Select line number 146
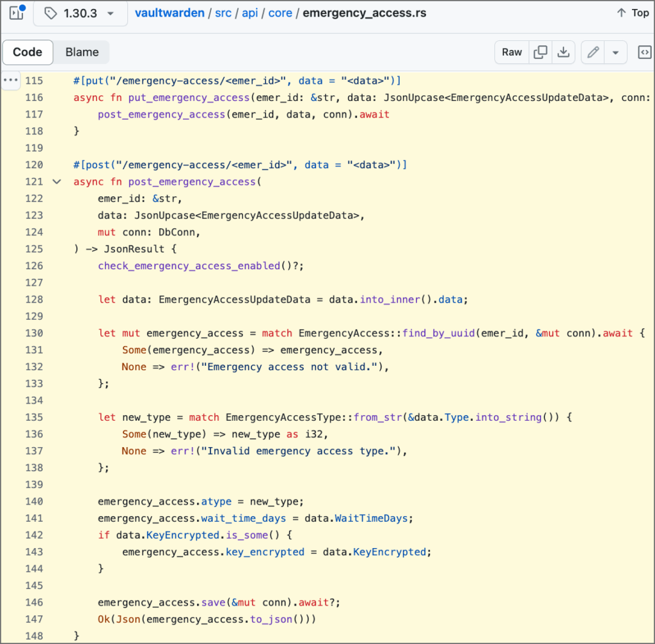Viewport: 655px width, 644px height. click(34, 602)
